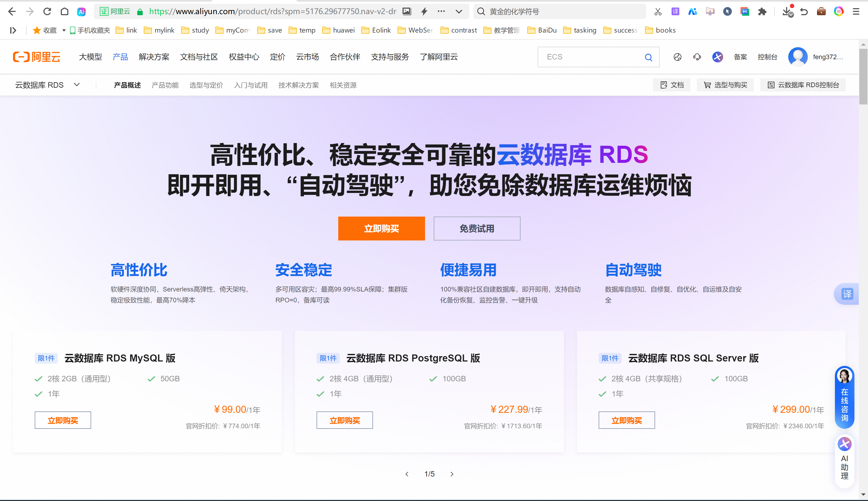Go back with the browser back arrow
868x501 pixels.
click(x=12, y=12)
